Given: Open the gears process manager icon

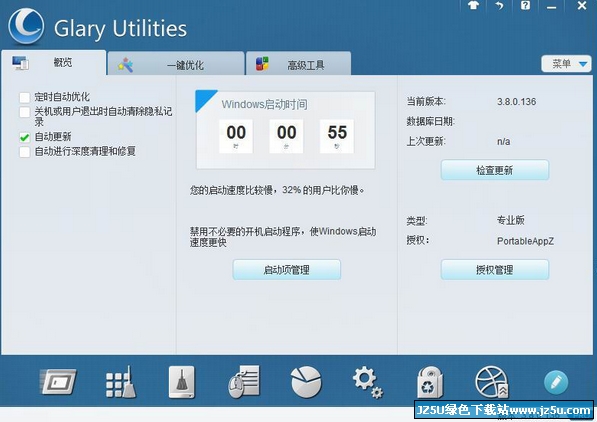Looking at the screenshot, I should 368,382.
